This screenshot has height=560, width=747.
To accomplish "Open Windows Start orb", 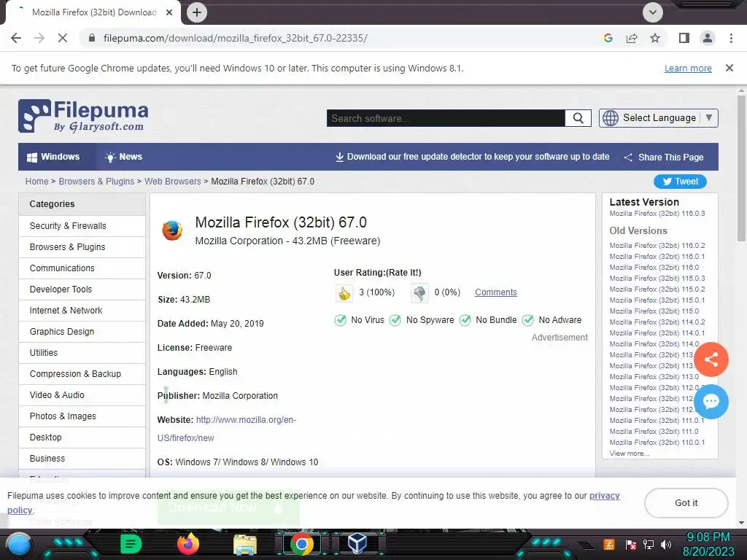I will click(19, 544).
